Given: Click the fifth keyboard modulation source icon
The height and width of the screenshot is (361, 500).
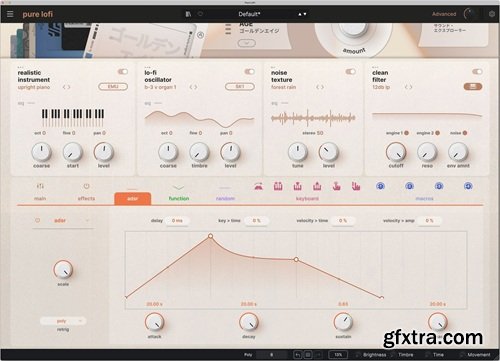Looking at the screenshot, I should point(337,186).
